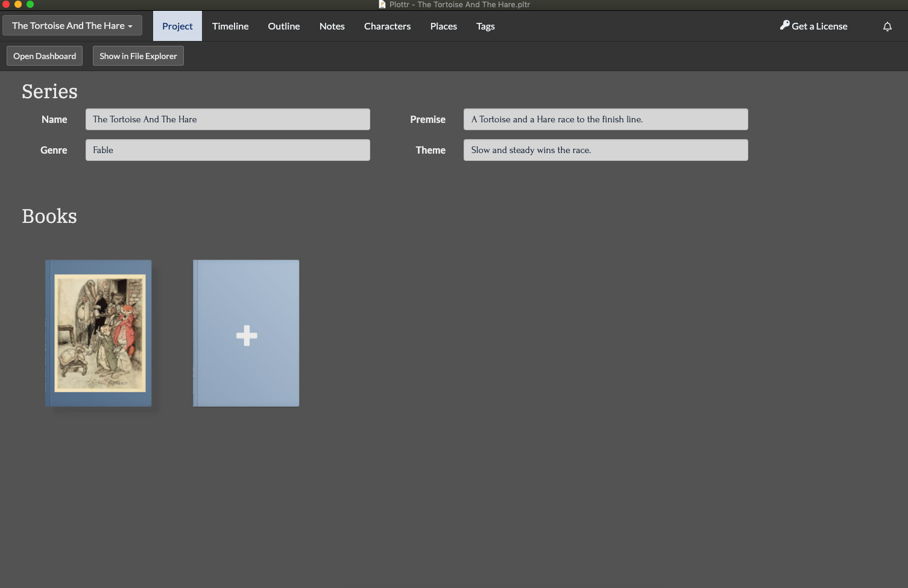Open the project name dropdown

click(72, 25)
